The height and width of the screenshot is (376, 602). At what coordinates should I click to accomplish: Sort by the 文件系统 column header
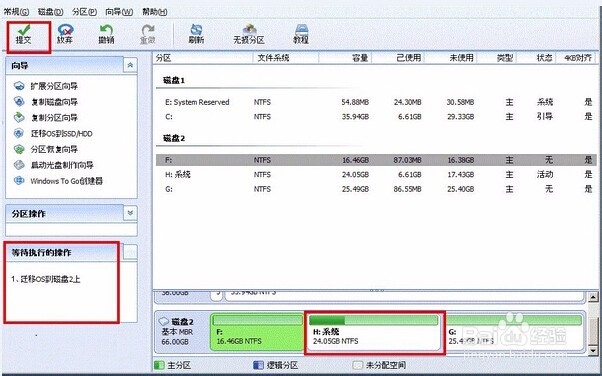coord(286,58)
